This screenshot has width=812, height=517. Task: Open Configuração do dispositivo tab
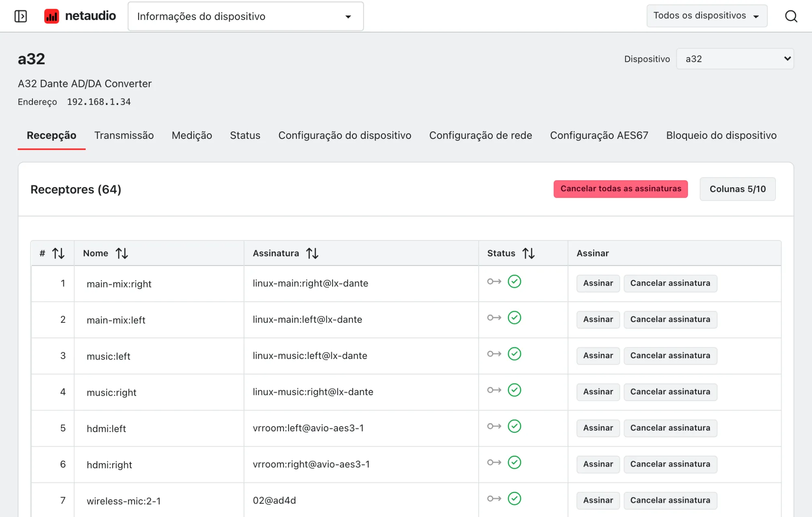click(345, 135)
